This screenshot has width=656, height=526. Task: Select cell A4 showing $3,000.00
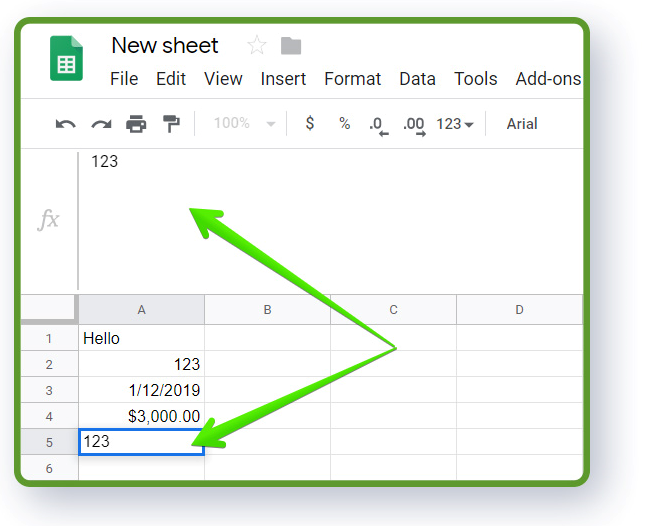tap(141, 416)
